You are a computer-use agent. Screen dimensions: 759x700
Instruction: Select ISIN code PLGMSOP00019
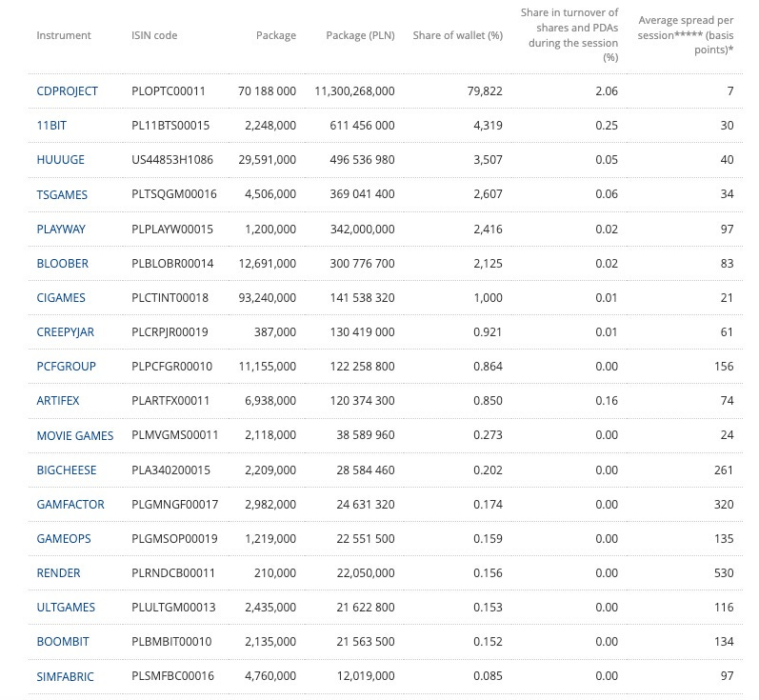point(174,539)
